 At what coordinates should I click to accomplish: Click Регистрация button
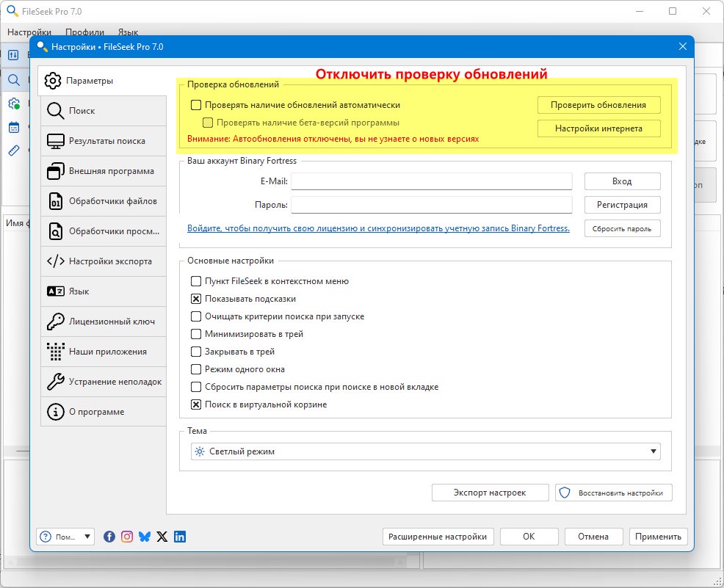point(622,205)
